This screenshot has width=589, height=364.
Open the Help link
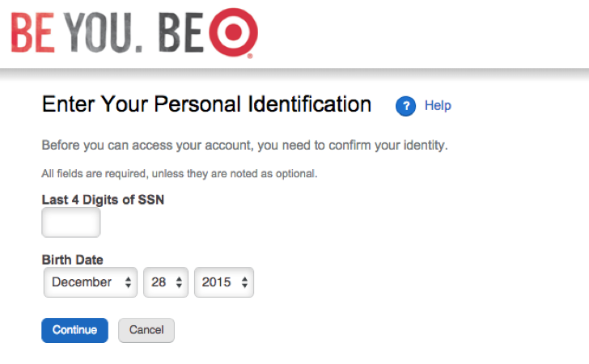(x=438, y=105)
